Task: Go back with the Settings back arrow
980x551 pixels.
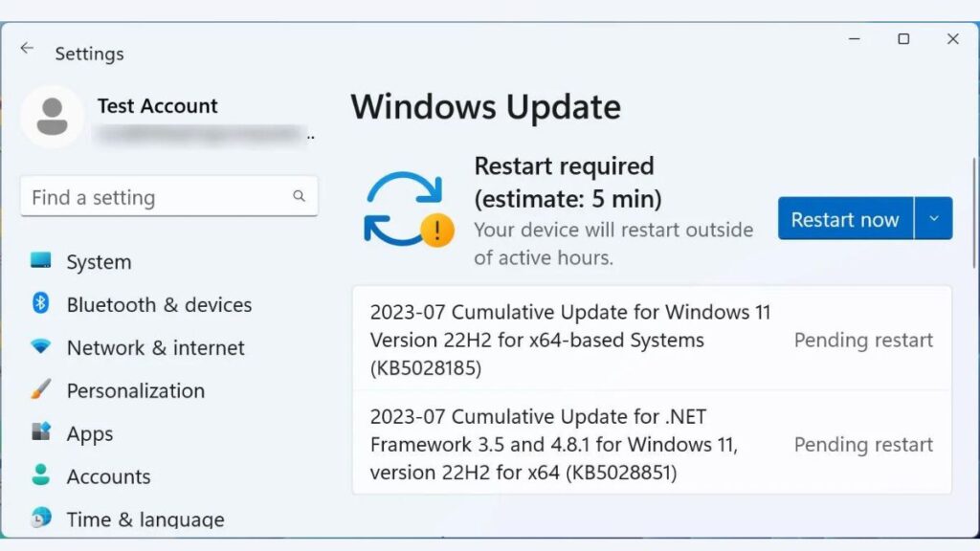Action: (27, 48)
